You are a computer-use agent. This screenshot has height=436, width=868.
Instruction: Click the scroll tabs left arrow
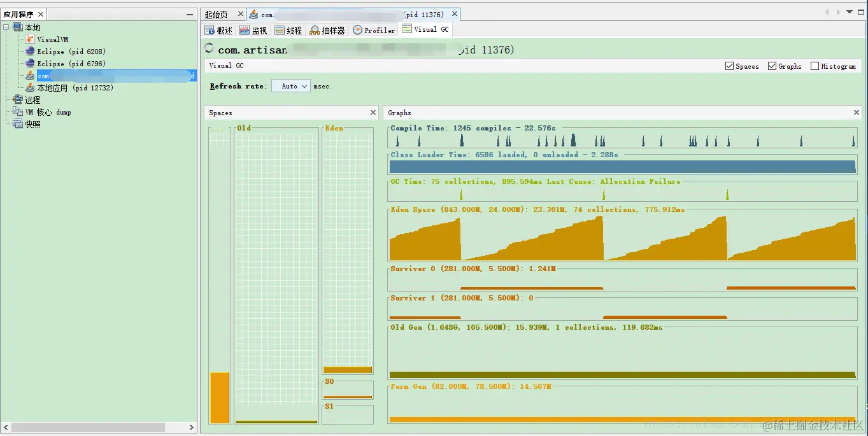827,12
